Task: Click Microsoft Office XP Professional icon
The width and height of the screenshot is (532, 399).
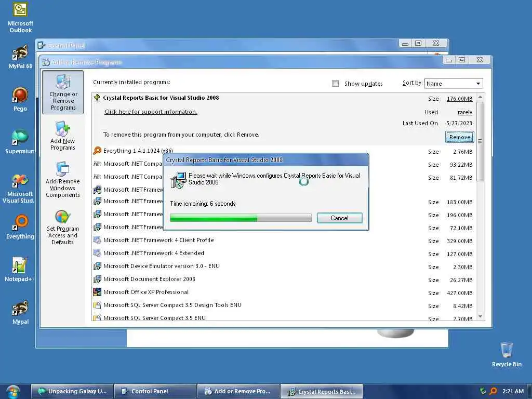Action: (97, 292)
